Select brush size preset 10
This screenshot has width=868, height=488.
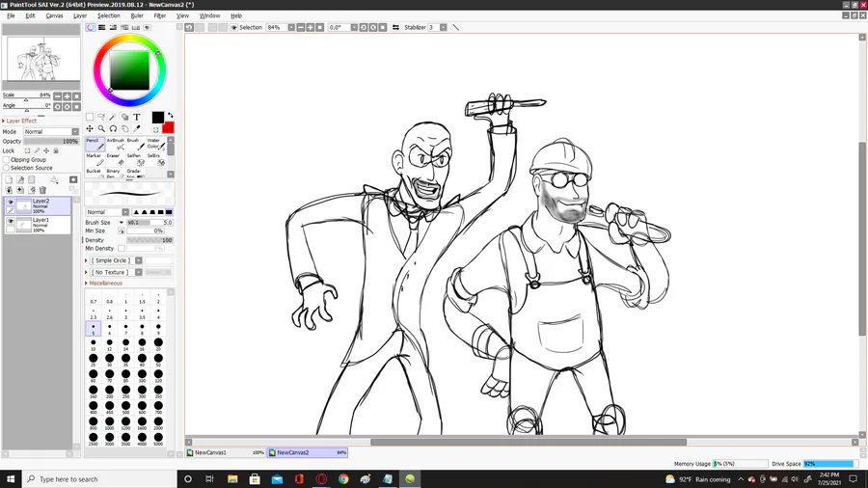click(x=93, y=344)
